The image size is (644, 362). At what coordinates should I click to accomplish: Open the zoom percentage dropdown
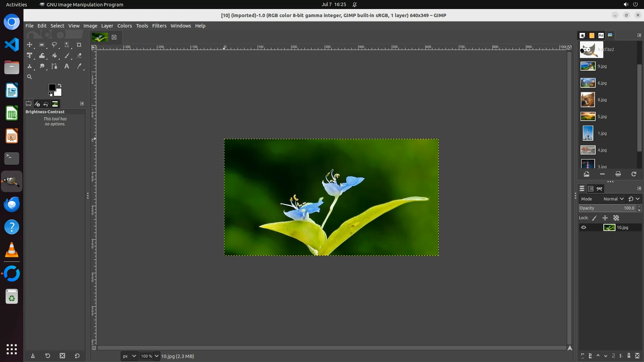pos(156,356)
